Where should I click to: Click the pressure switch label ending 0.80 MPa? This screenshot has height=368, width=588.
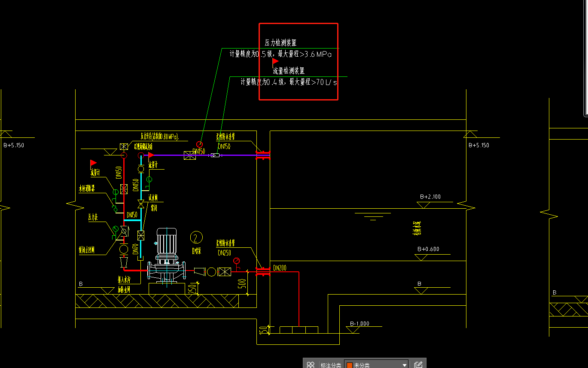[159, 137]
